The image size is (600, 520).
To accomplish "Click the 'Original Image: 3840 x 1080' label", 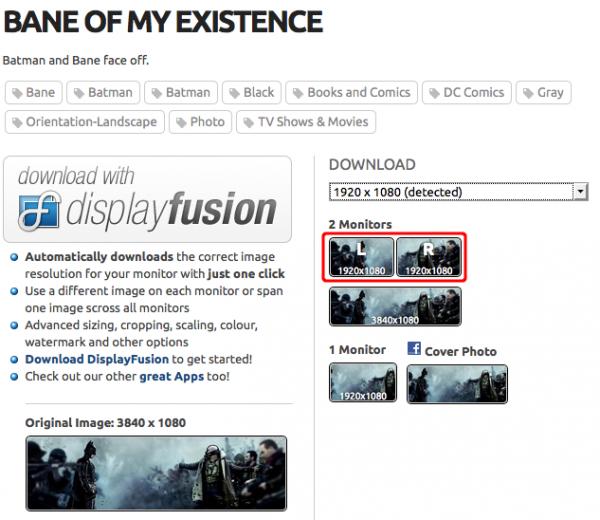I will [x=106, y=423].
